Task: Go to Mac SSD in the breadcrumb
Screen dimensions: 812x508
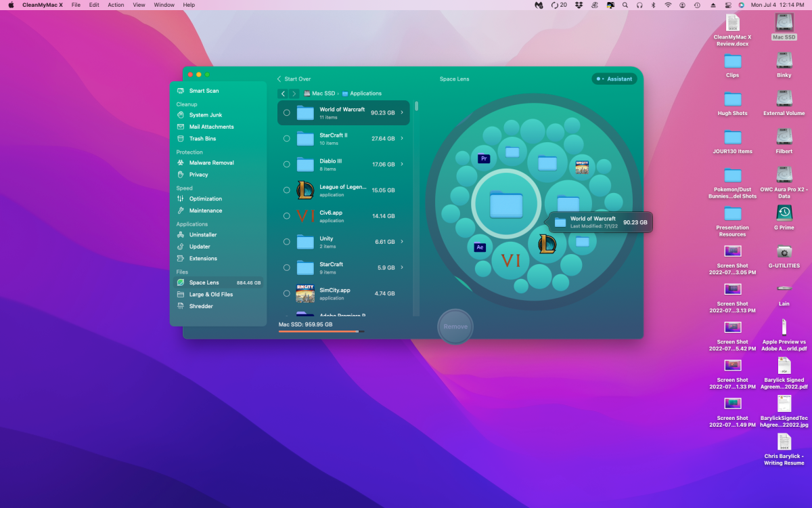Action: pos(319,93)
